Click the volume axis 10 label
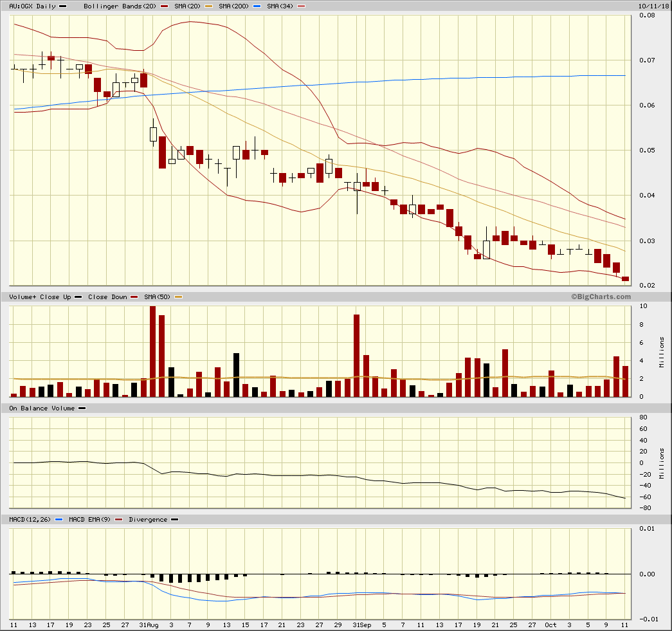Viewport: 672px width, 631px height. (x=643, y=306)
